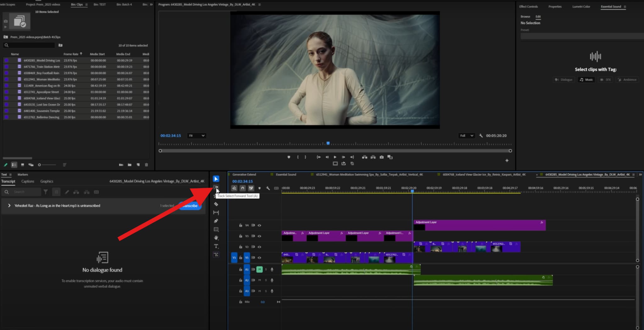
Task: Click Play in the Program monitor
Action: point(335,157)
